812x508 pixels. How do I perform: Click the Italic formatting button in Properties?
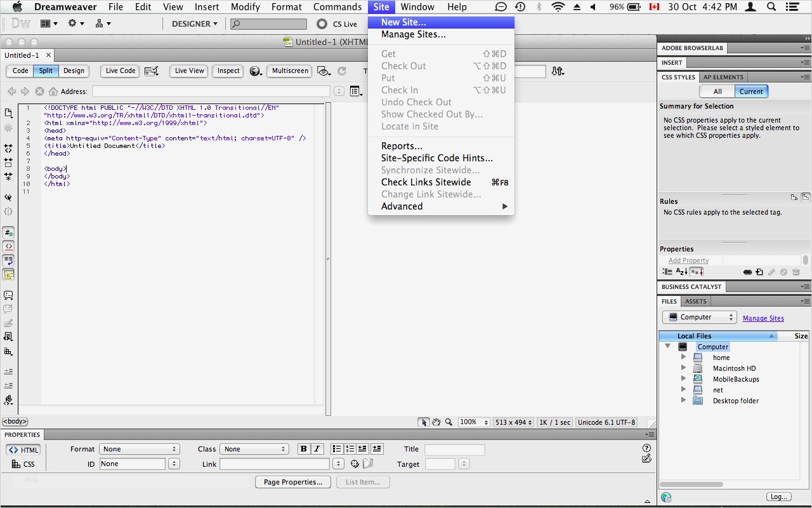point(317,449)
